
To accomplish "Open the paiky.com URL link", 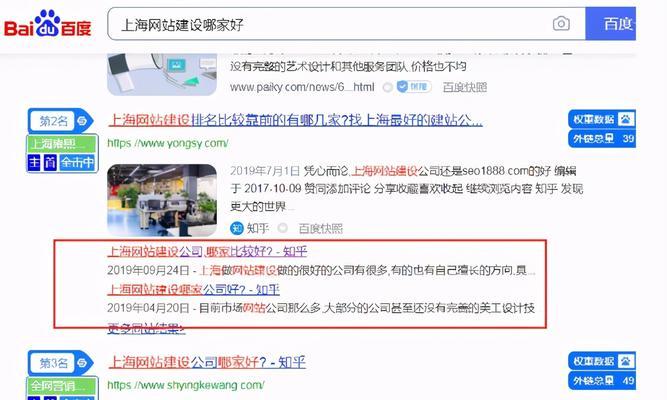I will pyautogui.click(x=302, y=87).
